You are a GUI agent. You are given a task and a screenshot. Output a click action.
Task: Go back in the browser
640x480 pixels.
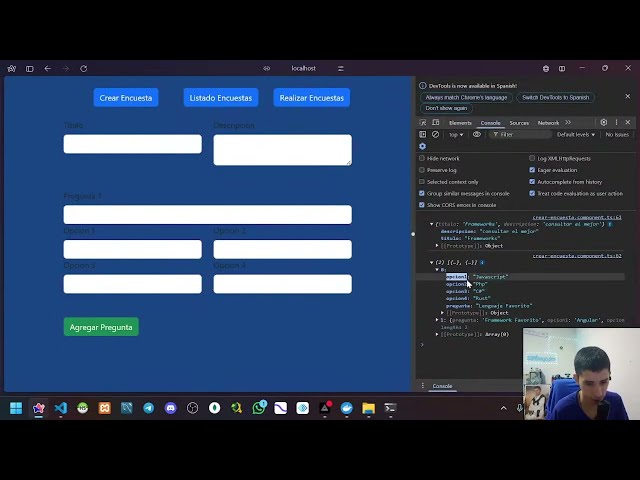tap(47, 69)
